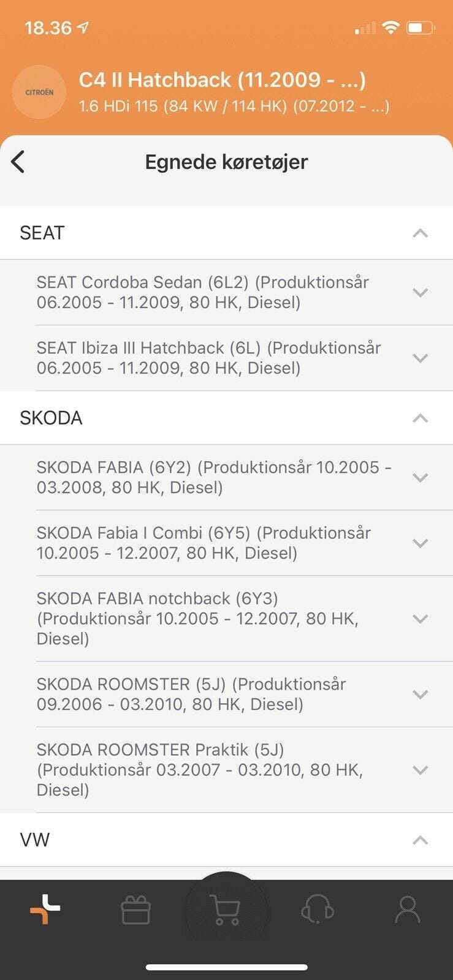Collapse the SEAT section
This screenshot has width=453, height=980.
tap(420, 233)
